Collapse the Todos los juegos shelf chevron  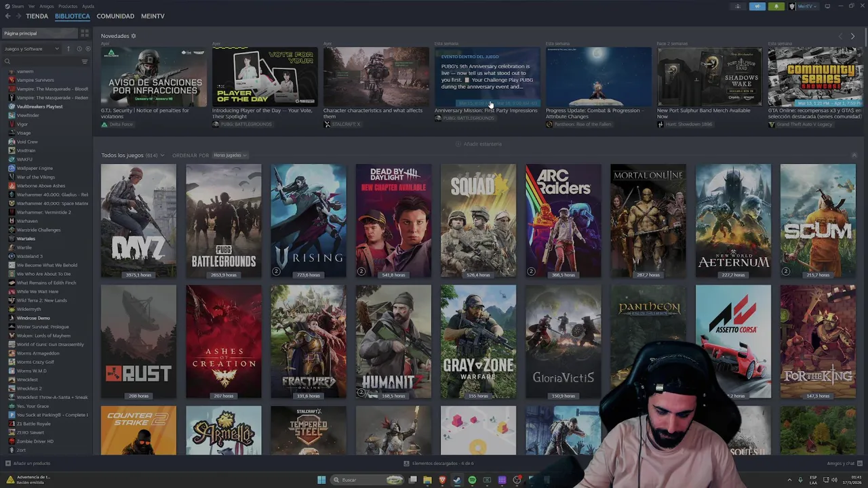854,155
